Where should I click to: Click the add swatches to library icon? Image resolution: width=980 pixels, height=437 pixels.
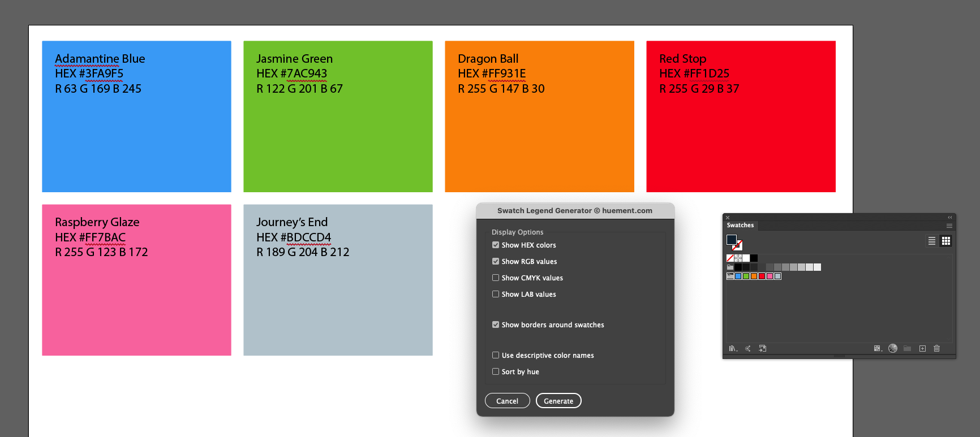(x=762, y=348)
